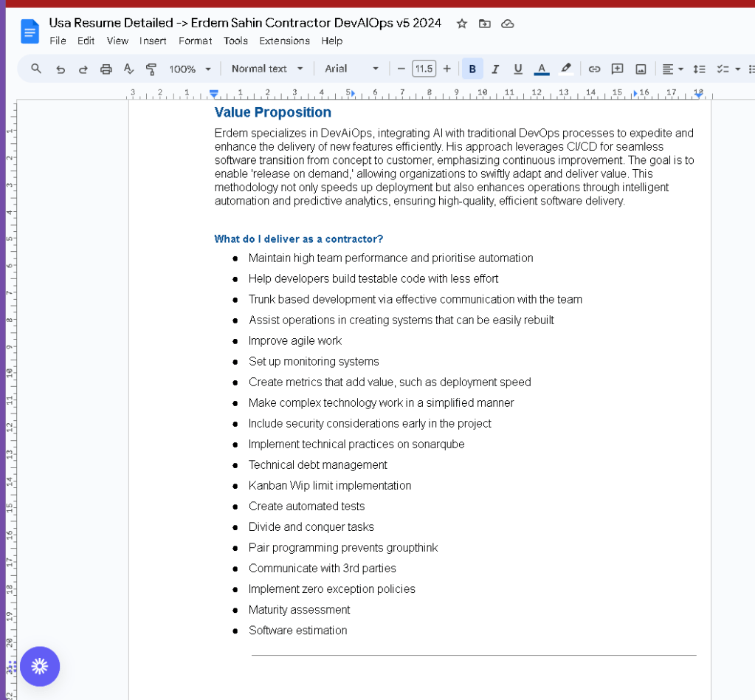Open the Insert menu
The width and height of the screenshot is (755, 700).
click(153, 41)
